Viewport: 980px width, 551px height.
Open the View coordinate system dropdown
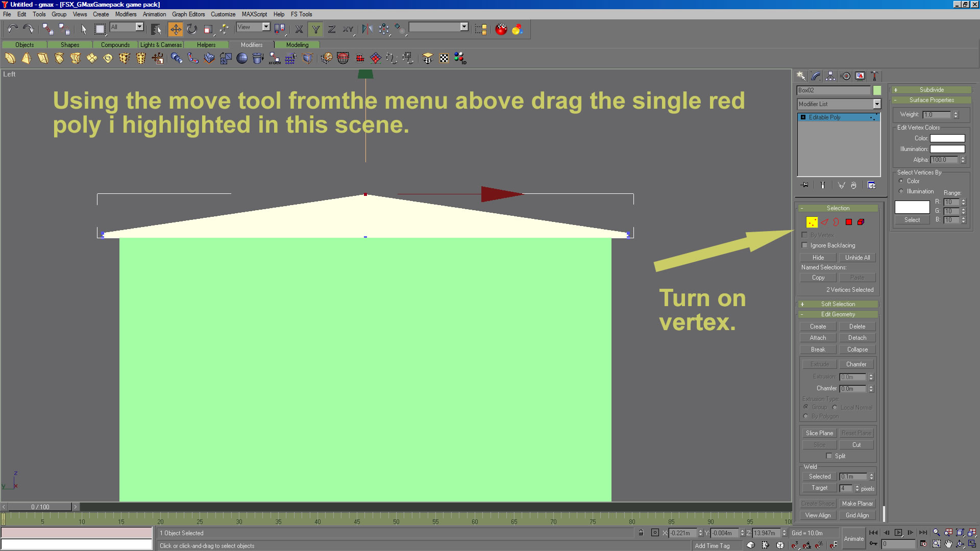(x=266, y=27)
